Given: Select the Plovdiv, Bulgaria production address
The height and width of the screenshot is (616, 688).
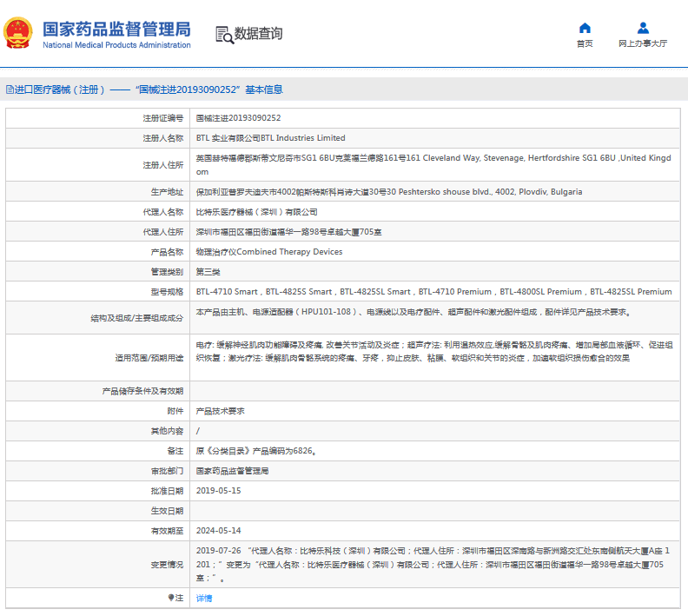Looking at the screenshot, I should (389, 192).
